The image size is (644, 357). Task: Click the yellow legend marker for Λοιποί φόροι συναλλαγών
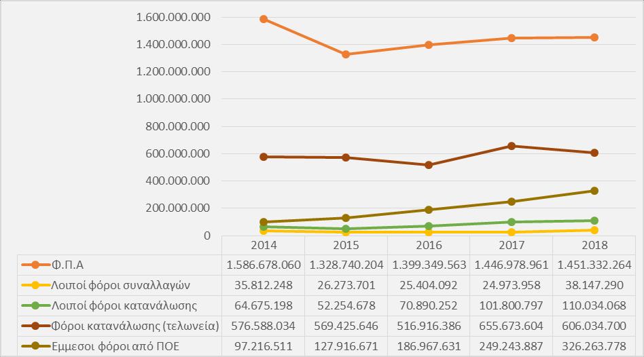(x=35, y=285)
